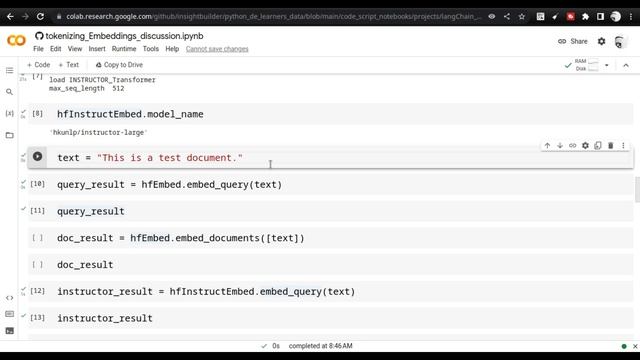Expand the runtime connection dropdown arrow
This screenshot has width=640, height=360.
pyautogui.click(x=607, y=65)
